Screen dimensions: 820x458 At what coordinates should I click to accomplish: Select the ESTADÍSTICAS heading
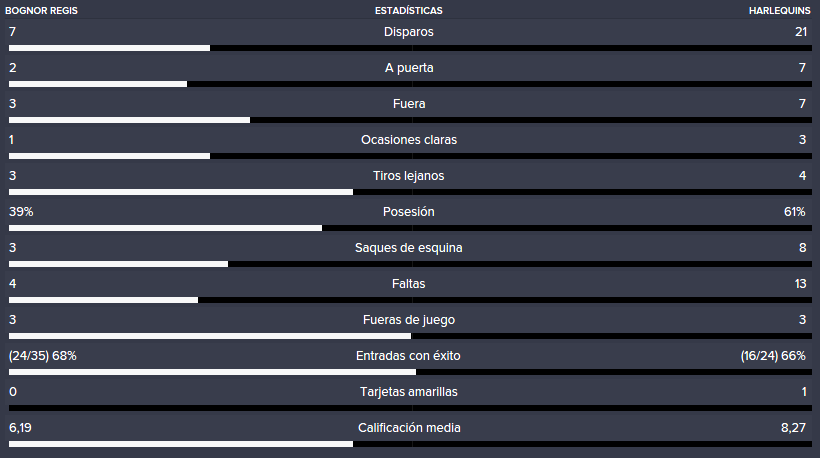pyautogui.click(x=408, y=10)
